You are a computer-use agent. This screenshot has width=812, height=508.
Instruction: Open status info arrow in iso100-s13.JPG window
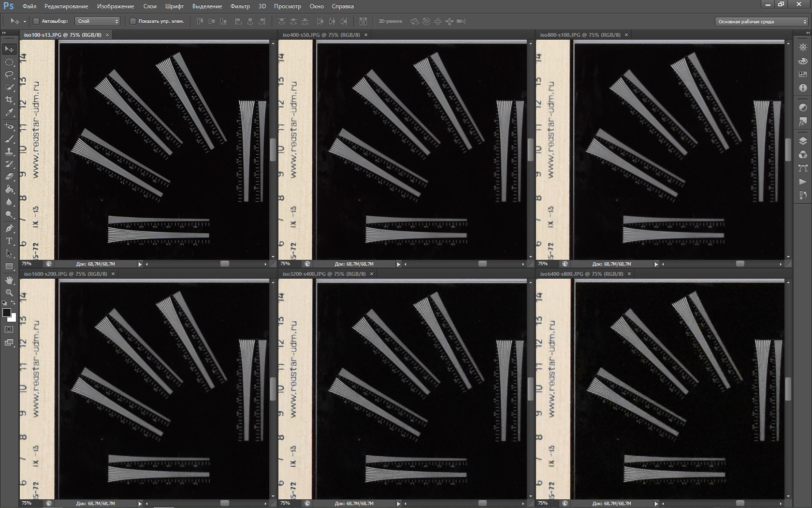tap(140, 264)
